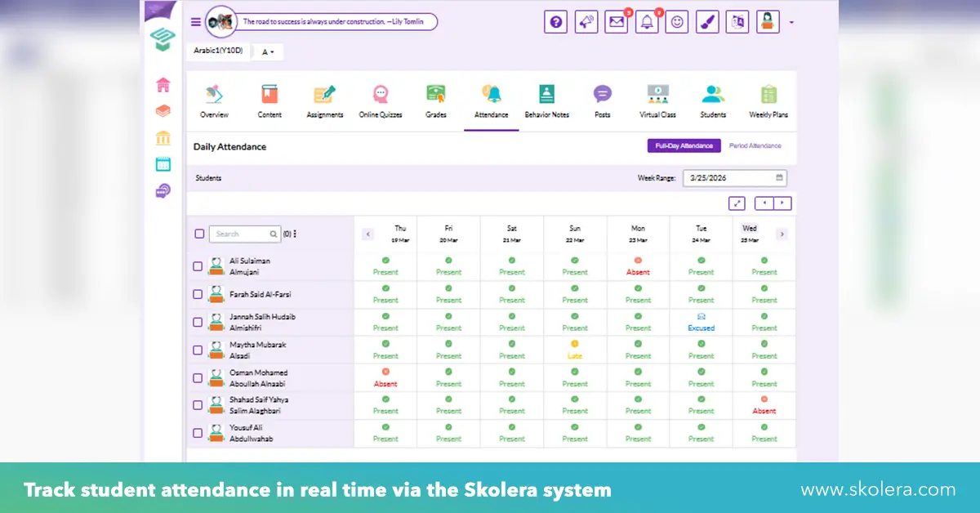Open the Online Quizzes section
The image size is (980, 513).
(380, 94)
